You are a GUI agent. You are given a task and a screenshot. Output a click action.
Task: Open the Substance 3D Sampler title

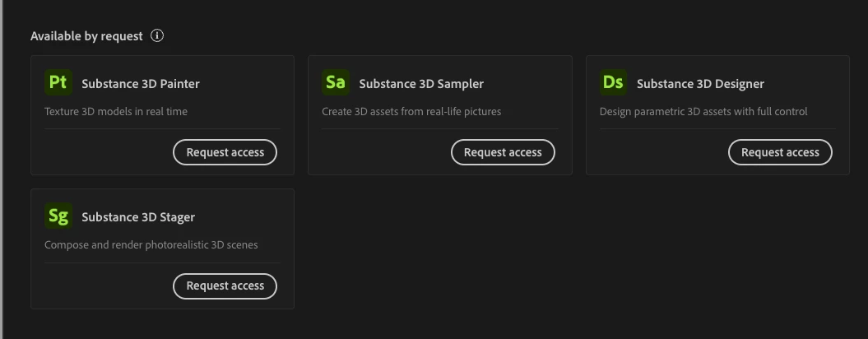(x=421, y=84)
